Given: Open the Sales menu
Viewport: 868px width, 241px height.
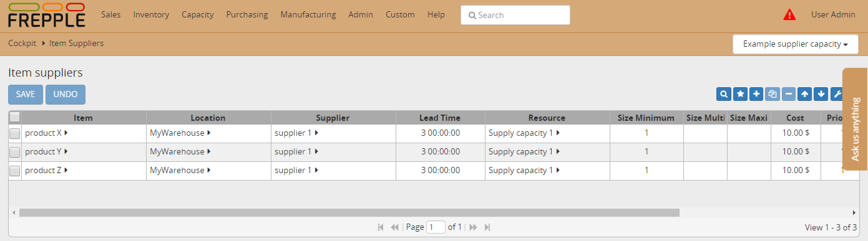Looking at the screenshot, I should coord(110,14).
